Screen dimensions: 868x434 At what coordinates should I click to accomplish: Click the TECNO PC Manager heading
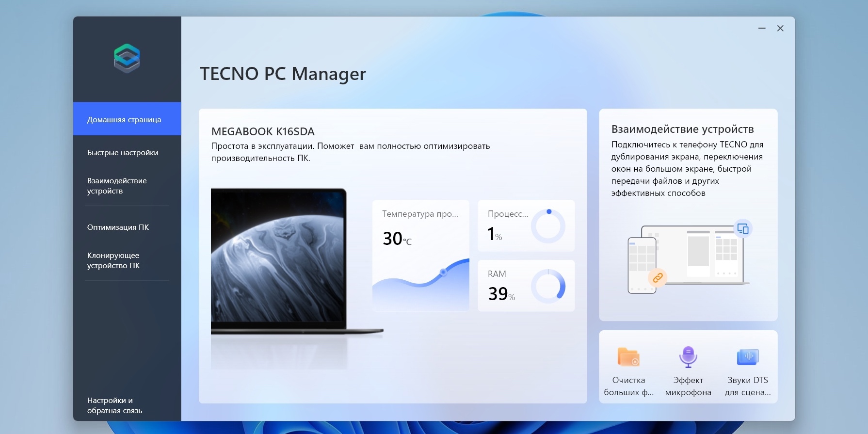[283, 74]
